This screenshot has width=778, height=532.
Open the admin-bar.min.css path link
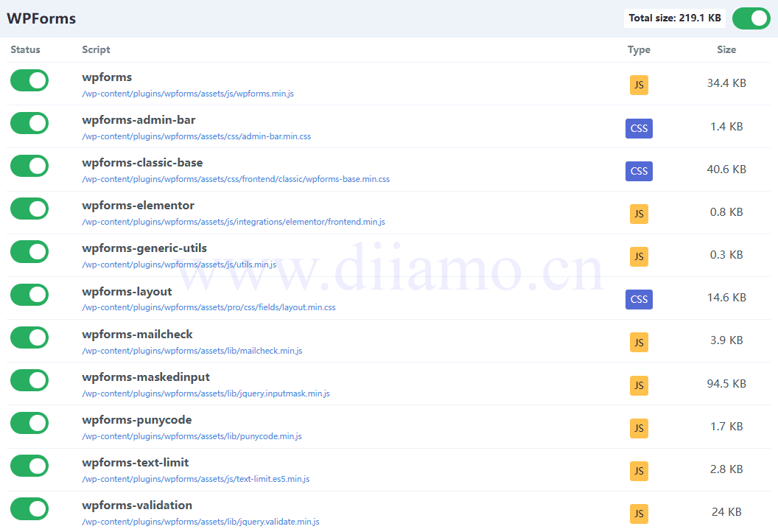(x=196, y=136)
